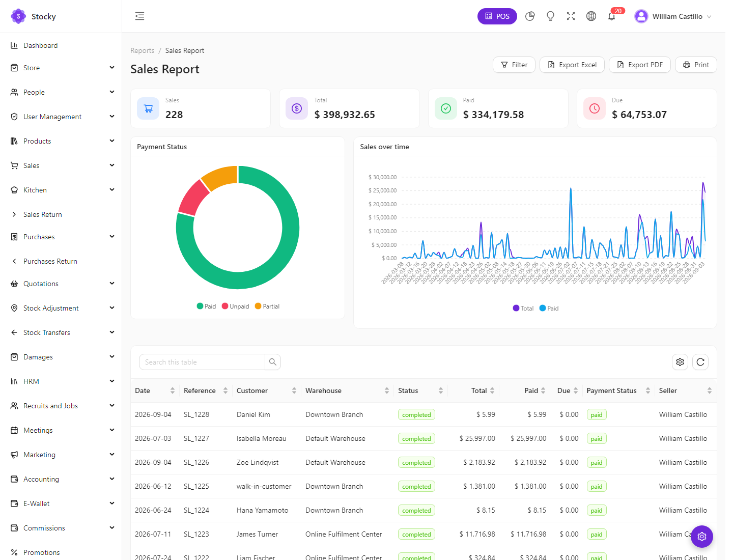Expand the Accounting menu chevron
The width and height of the screenshot is (733, 560).
coord(111,479)
